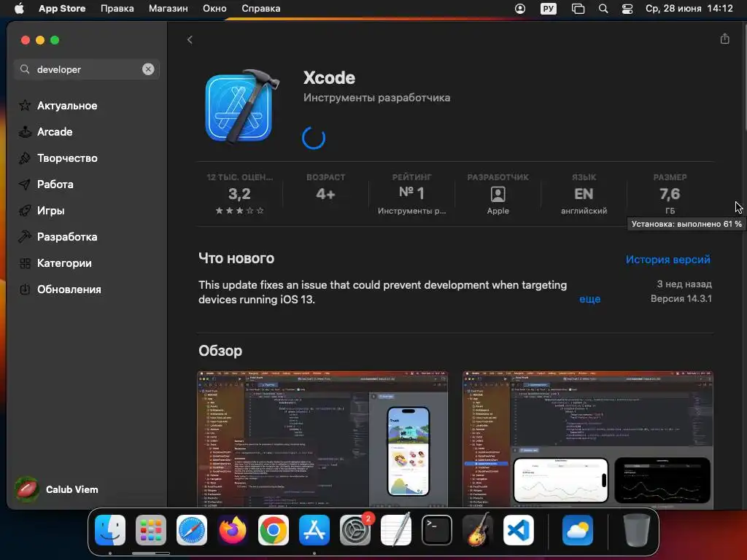Launch Firefox from the Dock
Image resolution: width=747 pixels, height=560 pixels.
tap(233, 530)
